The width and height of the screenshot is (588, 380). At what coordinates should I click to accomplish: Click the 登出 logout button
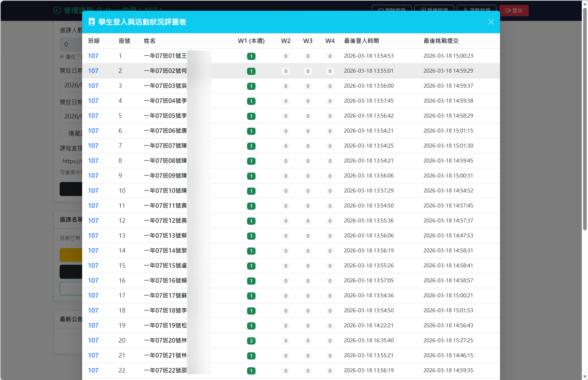tap(514, 10)
